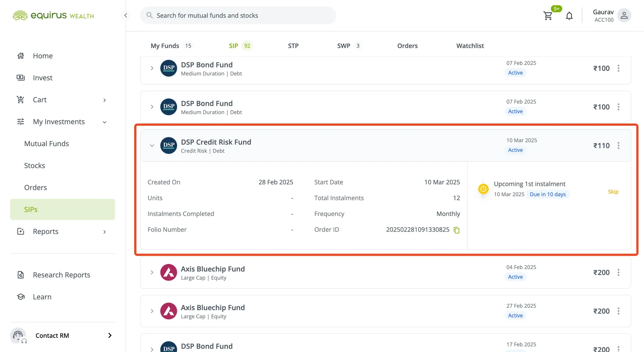Open more options for DSP Bond Fund ₹100 top row
The height and width of the screenshot is (352, 644).
[618, 68]
